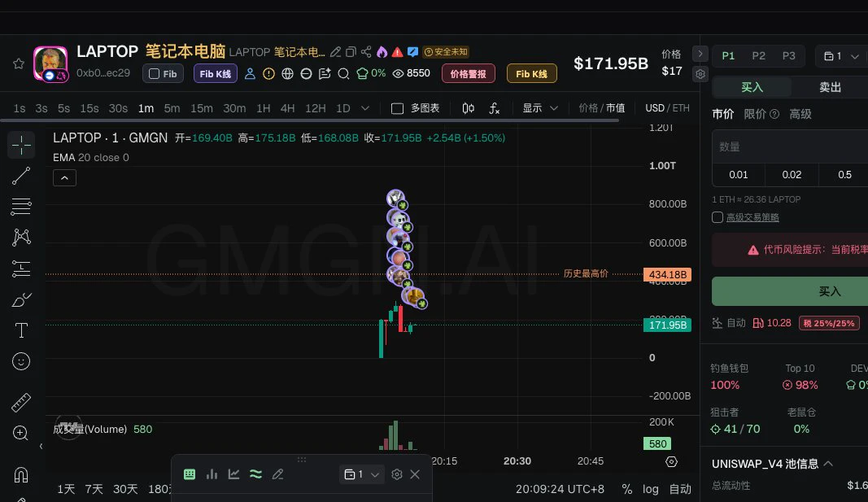
Task: View the red warning triangle alert
Action: pyautogui.click(x=398, y=52)
